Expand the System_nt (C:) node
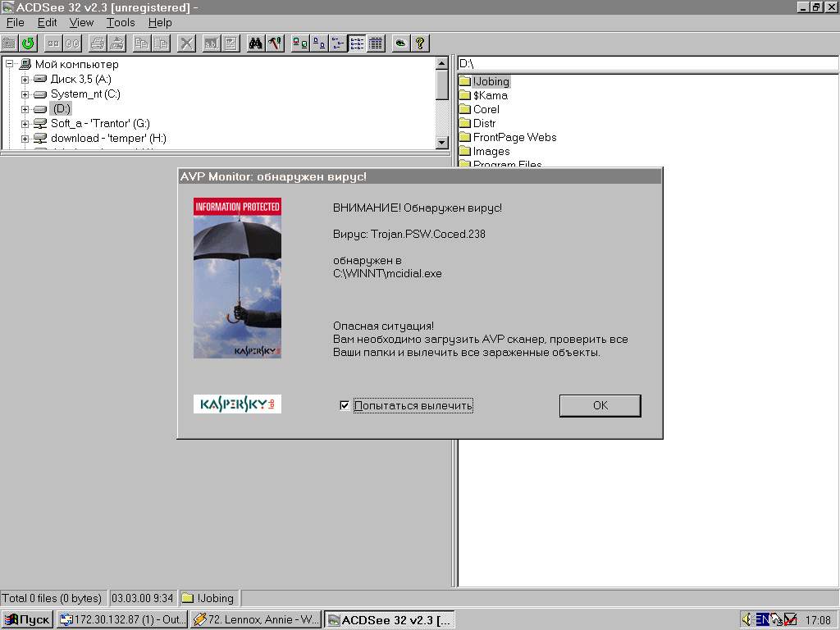Screen dimensions: 840x630 click(25, 94)
